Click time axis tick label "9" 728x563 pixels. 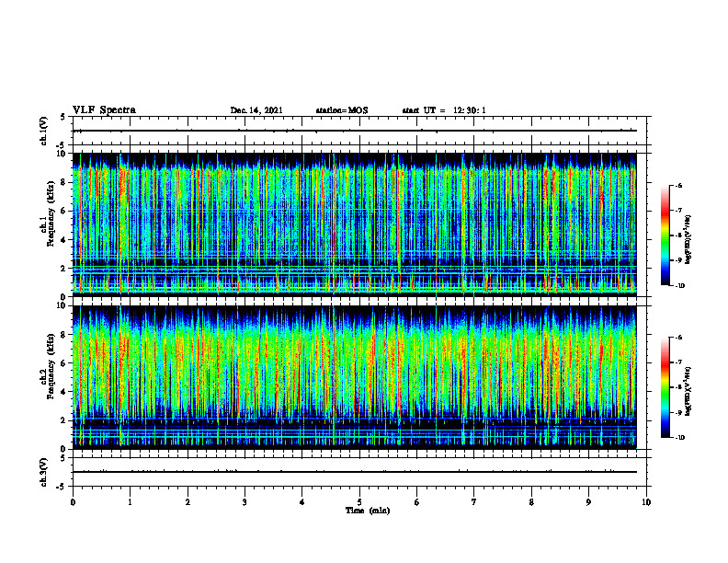click(588, 502)
